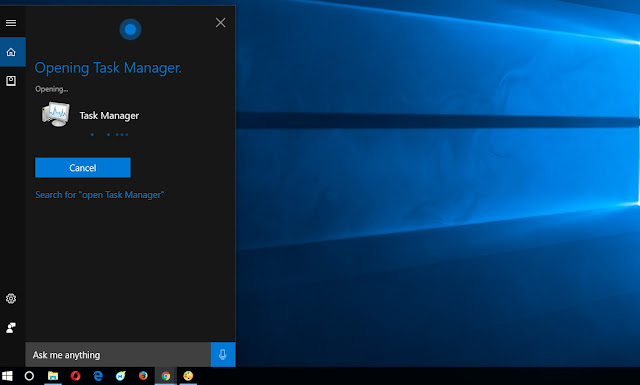Click the Task Manager result label
Image resolution: width=640 pixels, height=385 pixels.
tap(109, 116)
